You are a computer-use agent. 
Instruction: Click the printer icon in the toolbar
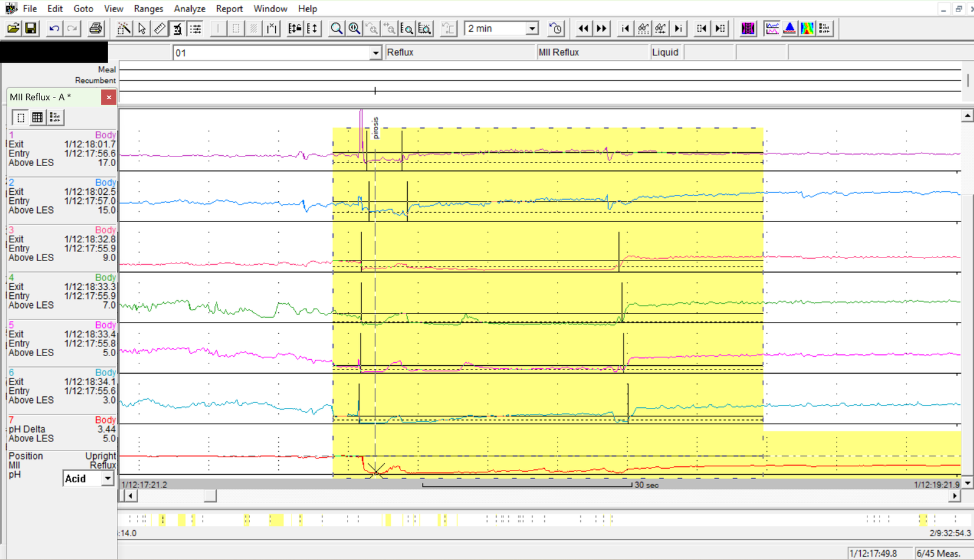click(x=96, y=29)
